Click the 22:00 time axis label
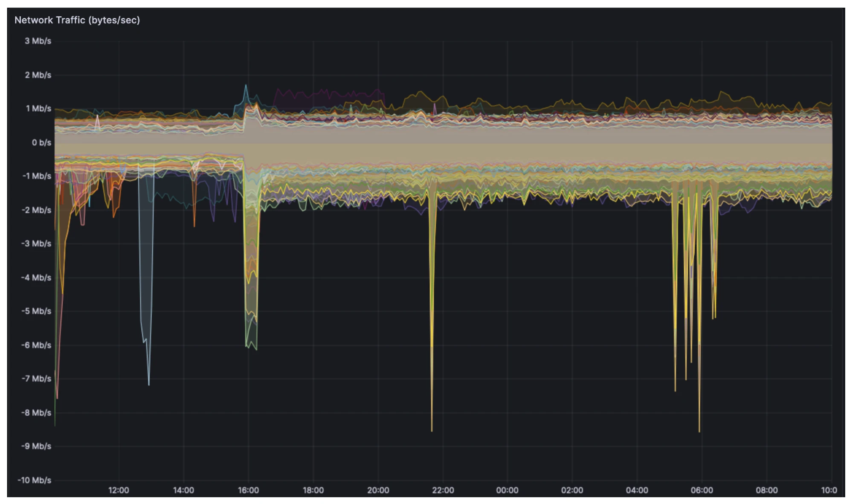This screenshot has height=504, width=853. coord(443,490)
